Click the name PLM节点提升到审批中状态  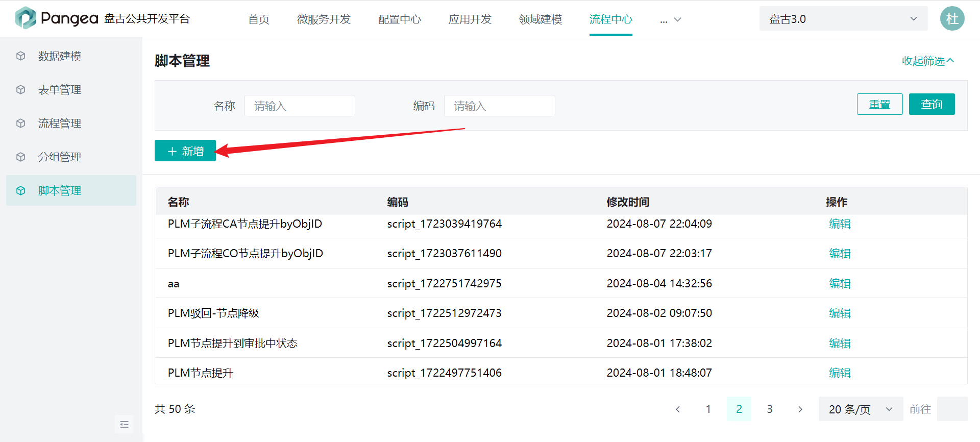point(233,343)
